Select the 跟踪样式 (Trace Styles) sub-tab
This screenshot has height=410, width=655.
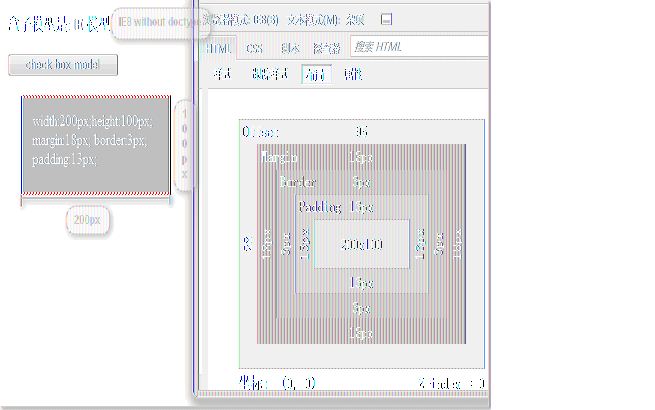(270, 74)
